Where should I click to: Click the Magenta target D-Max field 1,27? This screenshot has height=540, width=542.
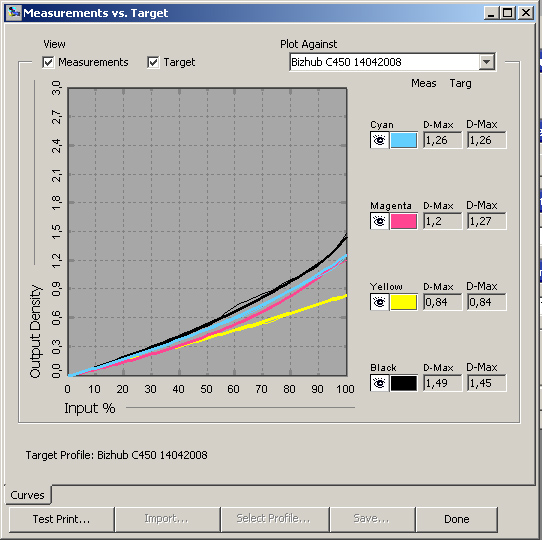pos(487,221)
